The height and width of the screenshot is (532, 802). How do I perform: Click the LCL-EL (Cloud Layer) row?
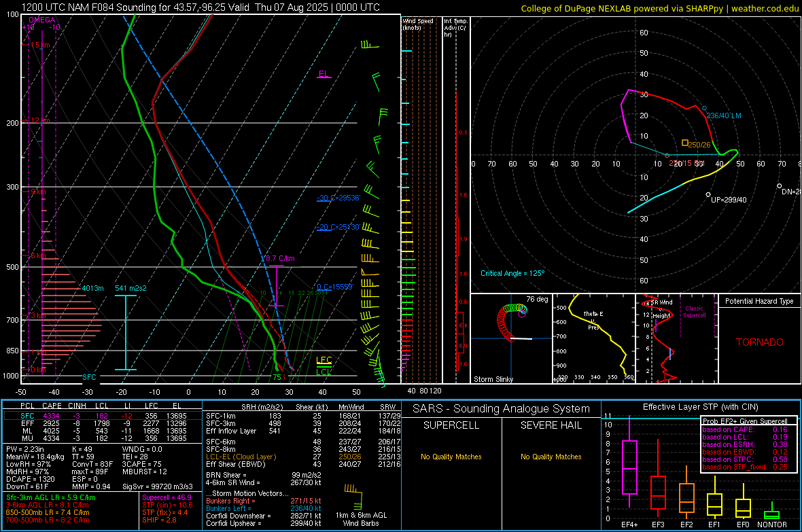(303, 457)
